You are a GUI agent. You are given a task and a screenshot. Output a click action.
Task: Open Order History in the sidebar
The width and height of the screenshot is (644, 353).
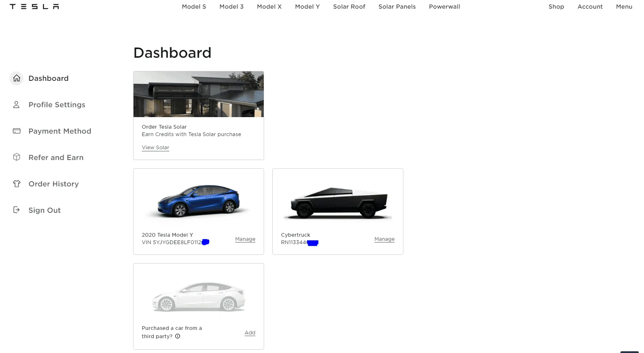(x=54, y=184)
